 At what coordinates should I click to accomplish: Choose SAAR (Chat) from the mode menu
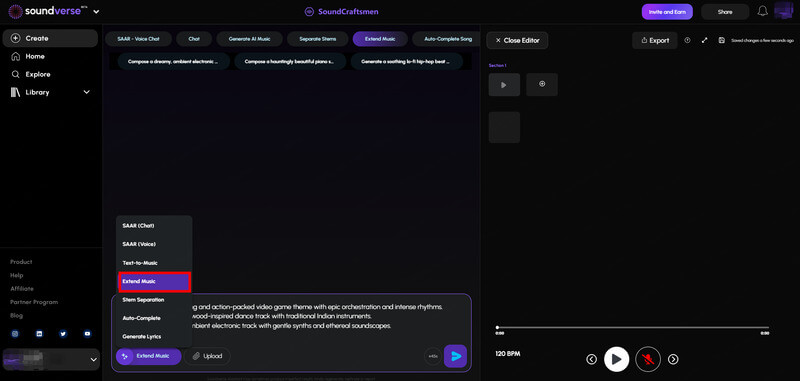tap(154, 225)
